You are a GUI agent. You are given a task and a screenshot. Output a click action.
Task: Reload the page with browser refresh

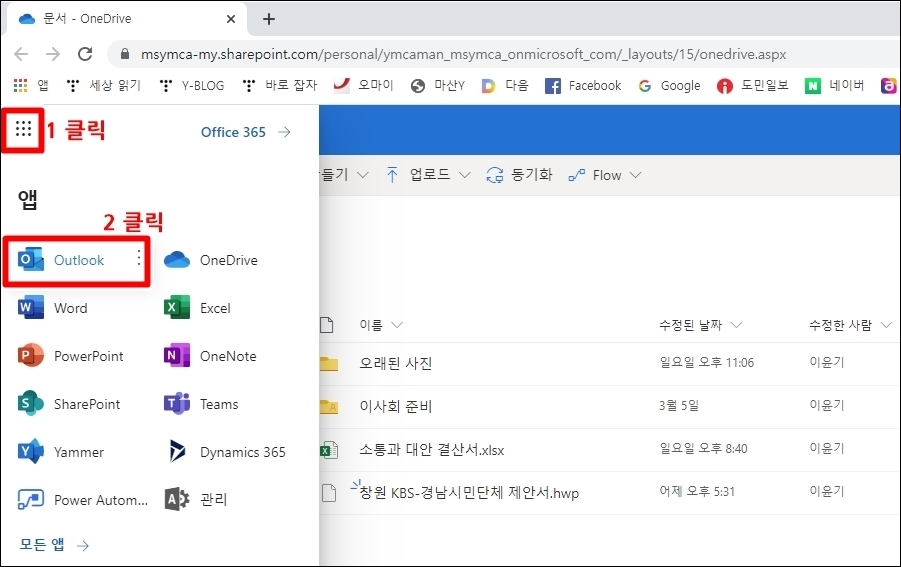85,54
